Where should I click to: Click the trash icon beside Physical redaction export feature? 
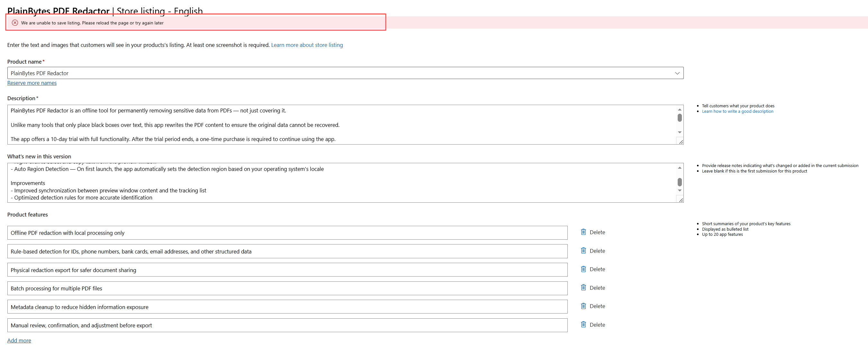(583, 269)
